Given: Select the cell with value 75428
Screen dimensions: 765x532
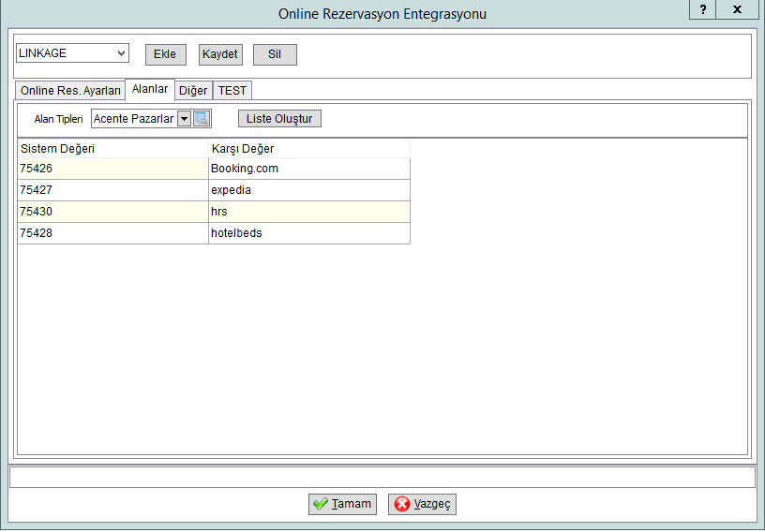Looking at the screenshot, I should [x=113, y=233].
